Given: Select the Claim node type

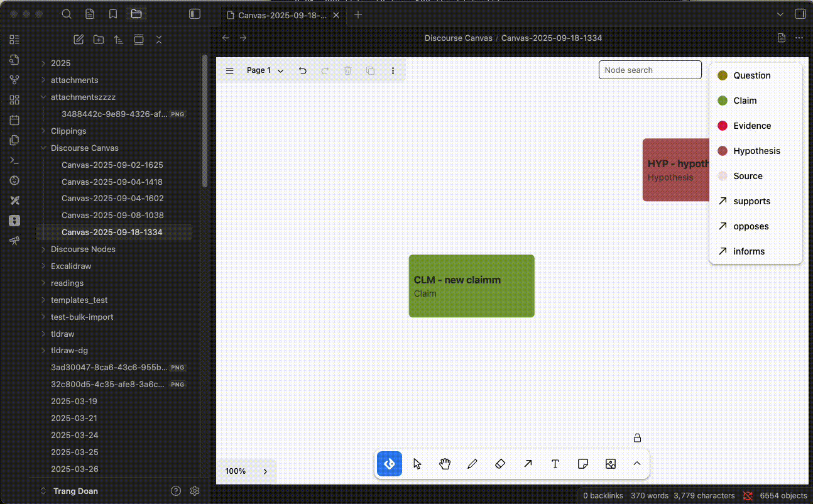Looking at the screenshot, I should (x=745, y=101).
